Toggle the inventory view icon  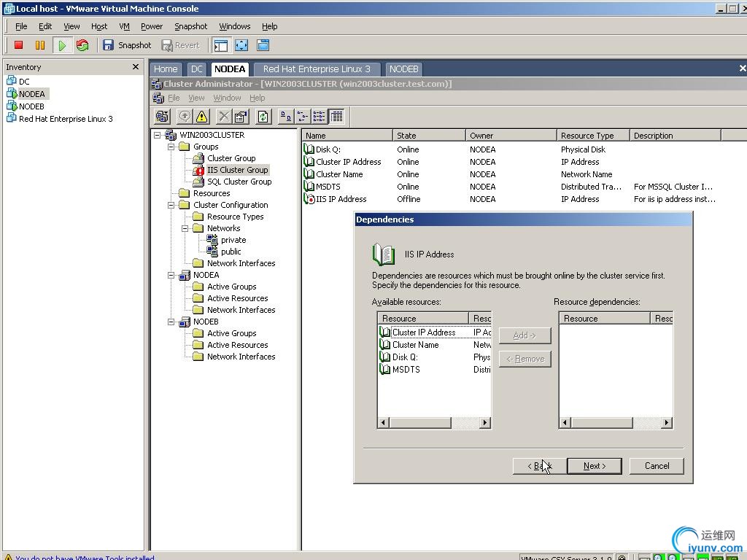(220, 45)
